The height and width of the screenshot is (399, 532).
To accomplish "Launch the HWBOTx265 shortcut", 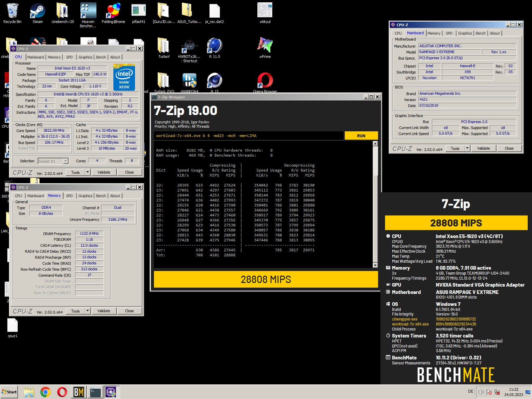I will click(x=189, y=51).
